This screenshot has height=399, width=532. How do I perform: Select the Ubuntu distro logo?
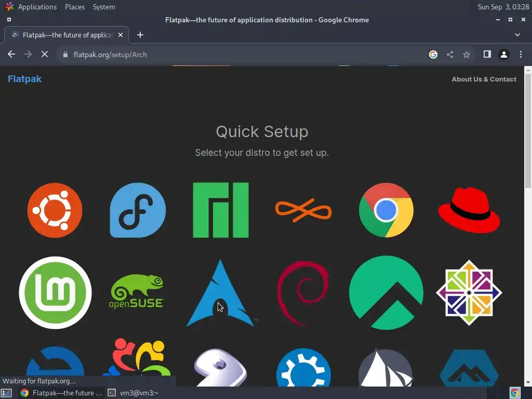pyautogui.click(x=55, y=210)
